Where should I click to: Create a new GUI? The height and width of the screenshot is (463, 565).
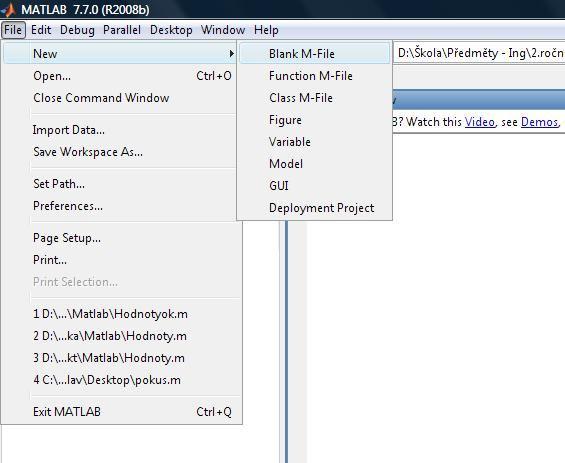point(315,186)
